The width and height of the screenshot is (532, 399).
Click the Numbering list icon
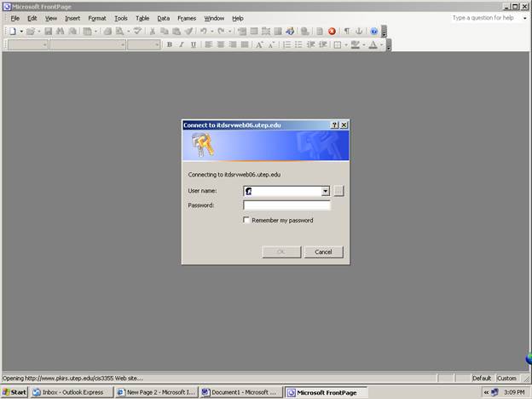(x=286, y=45)
